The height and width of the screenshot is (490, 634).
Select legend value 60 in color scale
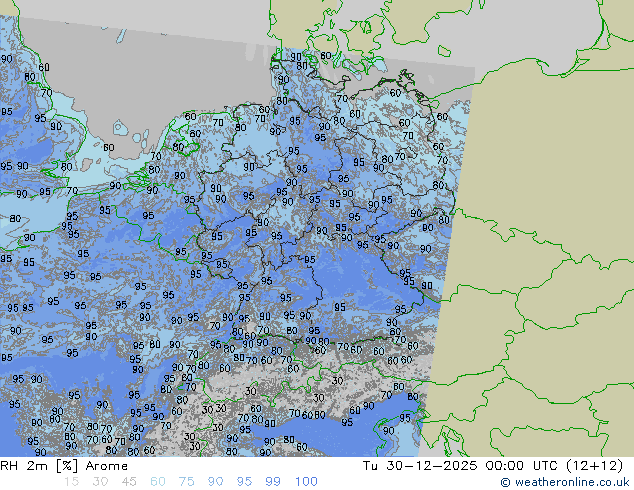pos(158,482)
